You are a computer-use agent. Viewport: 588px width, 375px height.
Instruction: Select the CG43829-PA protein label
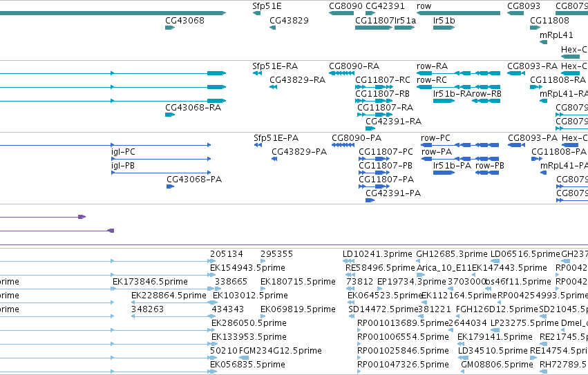tap(299, 152)
